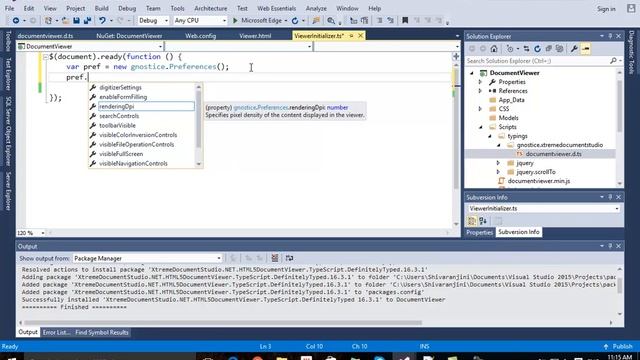Click the Publish icon in the status bar
640x360 pixels.
click(606, 347)
